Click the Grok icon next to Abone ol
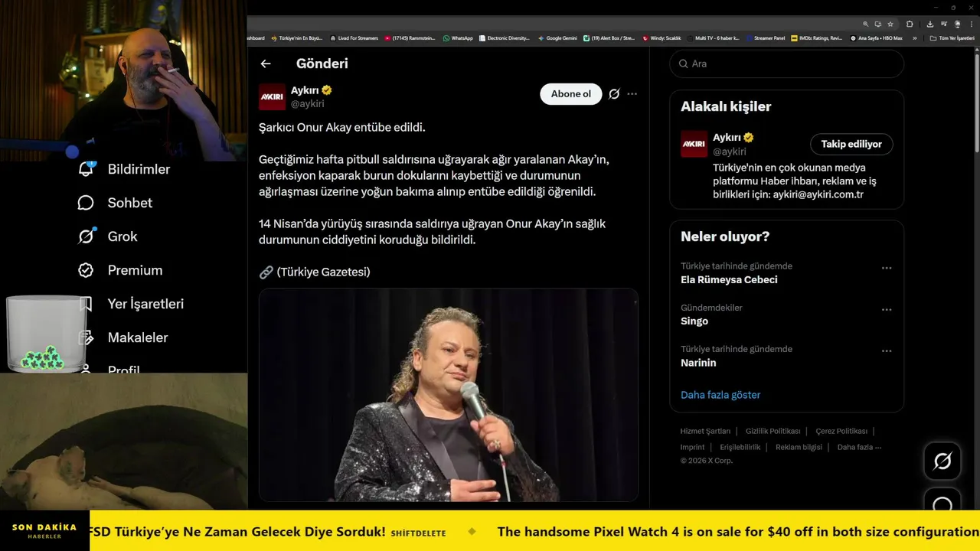The width and height of the screenshot is (980, 551). 614,94
